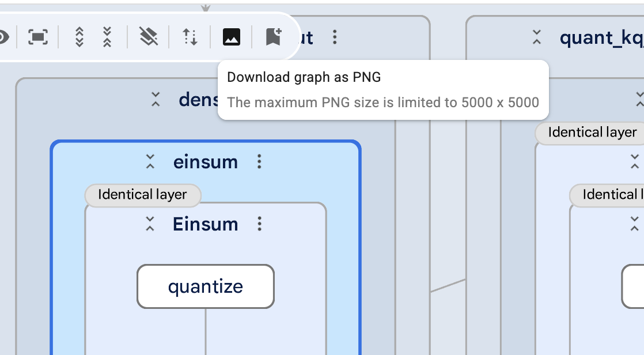Collapse the dense layer group
The height and width of the screenshot is (355, 644).
click(x=156, y=100)
